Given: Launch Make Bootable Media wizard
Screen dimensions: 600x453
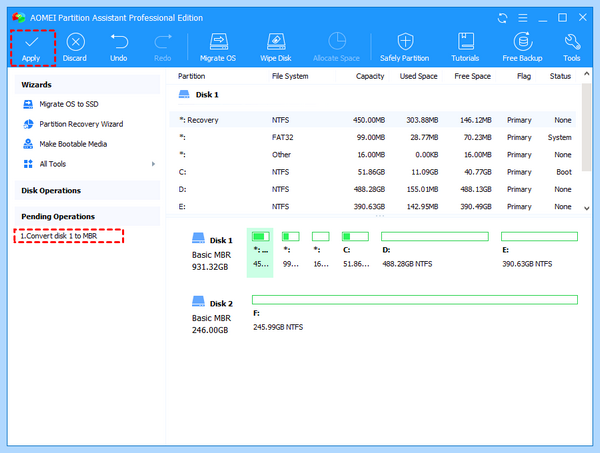Looking at the screenshot, I should coord(65,144).
